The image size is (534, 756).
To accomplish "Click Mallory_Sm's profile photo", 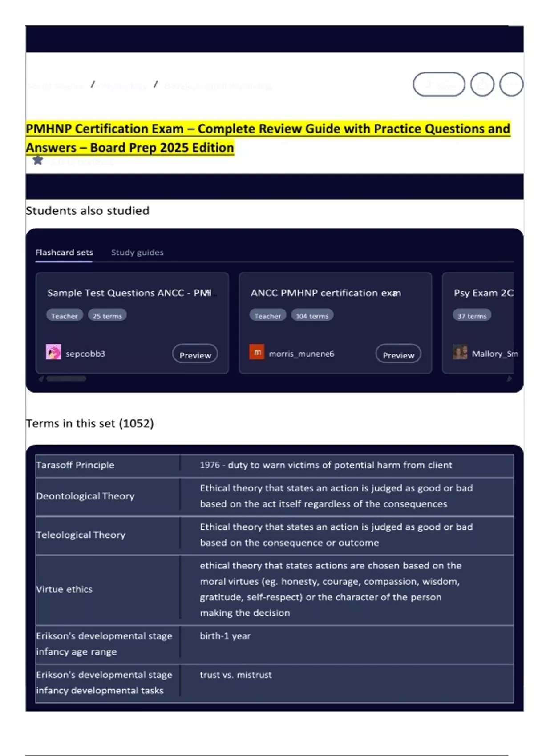I will pyautogui.click(x=460, y=352).
